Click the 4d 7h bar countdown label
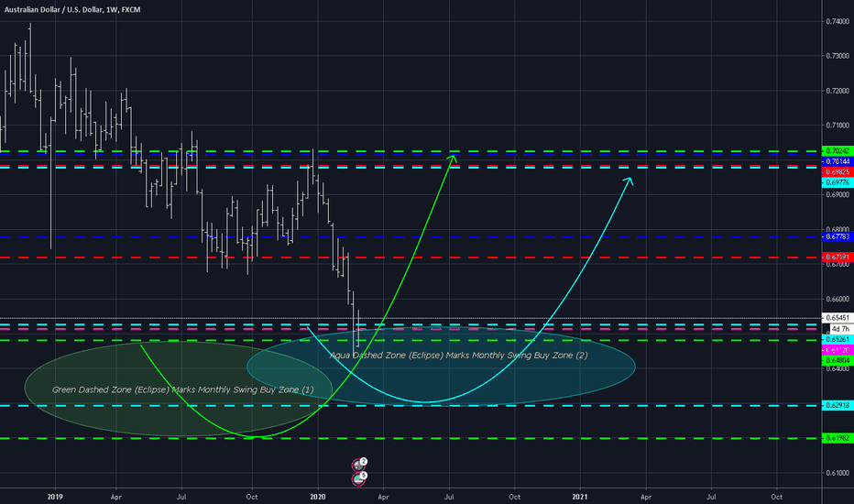Viewport: 854px width, 504px height. (x=840, y=329)
